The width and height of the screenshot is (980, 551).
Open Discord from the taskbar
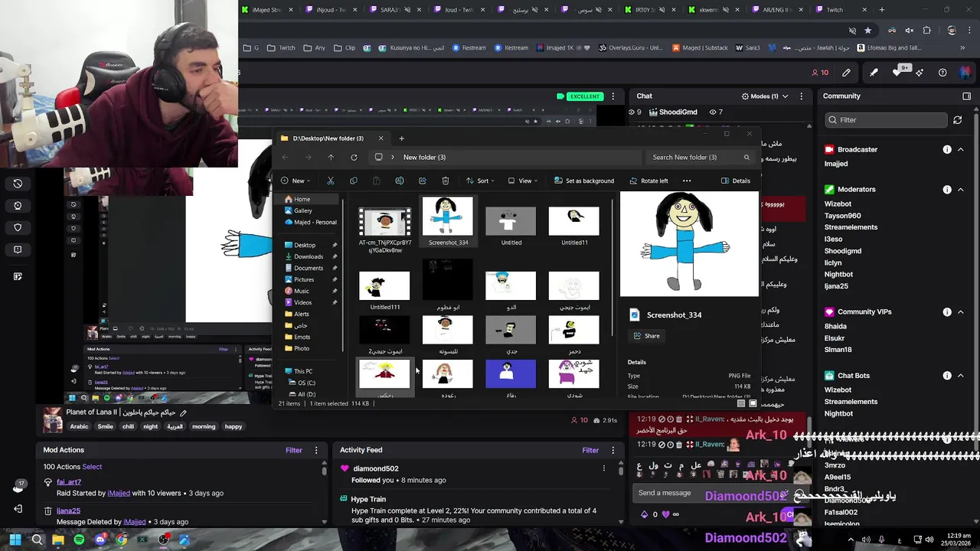click(x=100, y=540)
